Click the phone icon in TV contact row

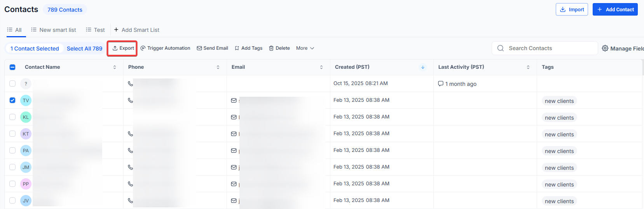(x=131, y=100)
